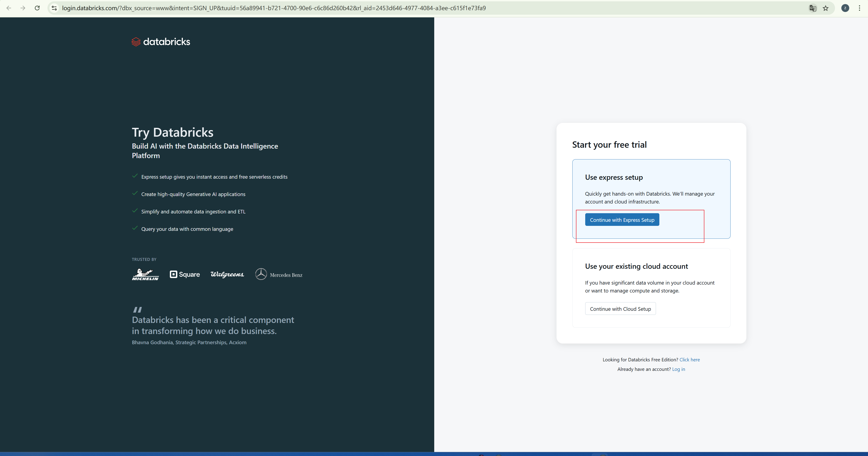Click the browser back arrow
The image size is (868, 456).
tap(9, 8)
